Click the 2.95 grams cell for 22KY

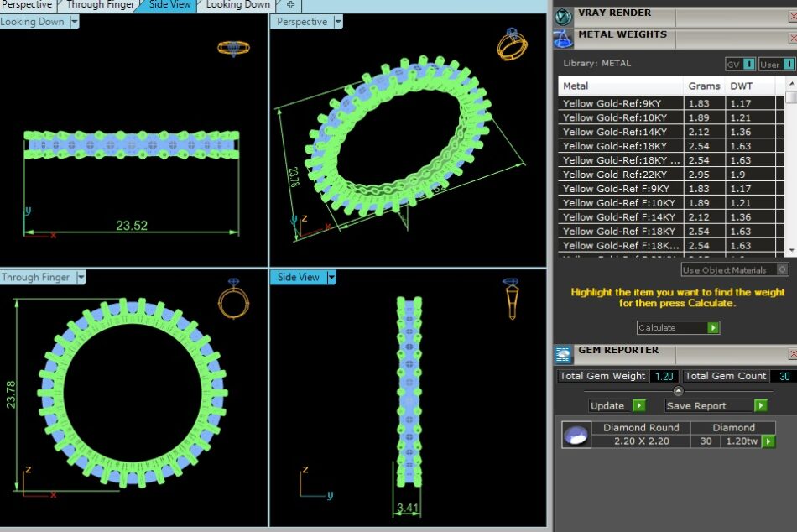(x=704, y=175)
